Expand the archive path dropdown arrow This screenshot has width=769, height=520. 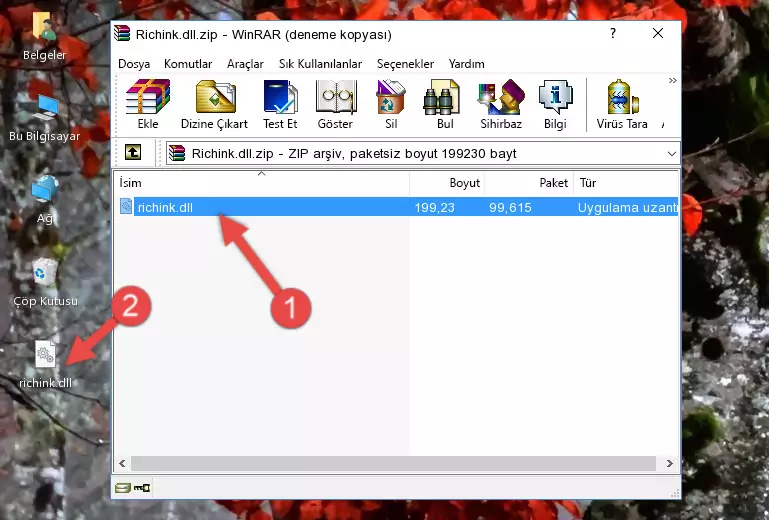point(671,154)
